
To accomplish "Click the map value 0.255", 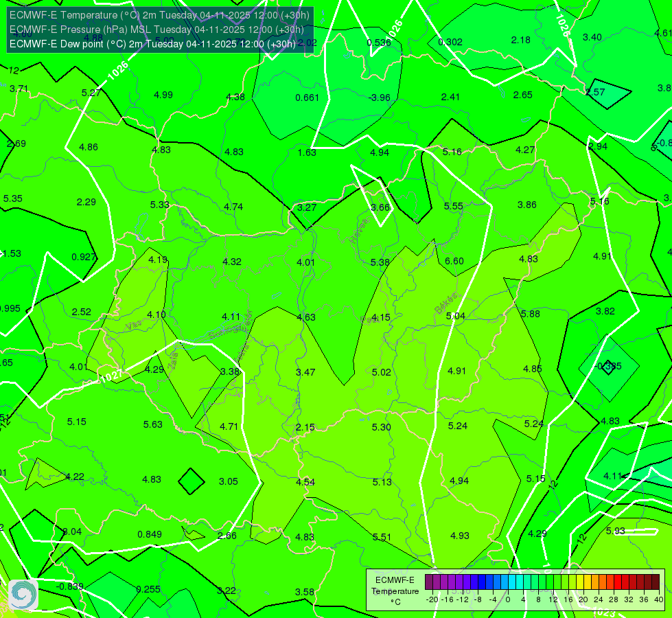I will pos(148,589).
